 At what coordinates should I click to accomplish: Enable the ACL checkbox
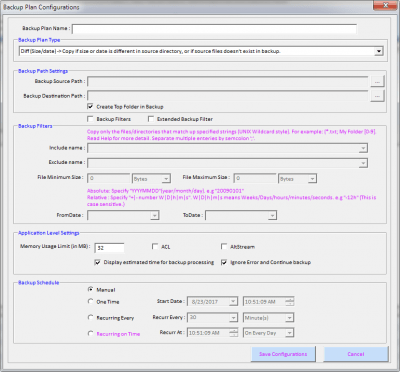[x=155, y=246]
